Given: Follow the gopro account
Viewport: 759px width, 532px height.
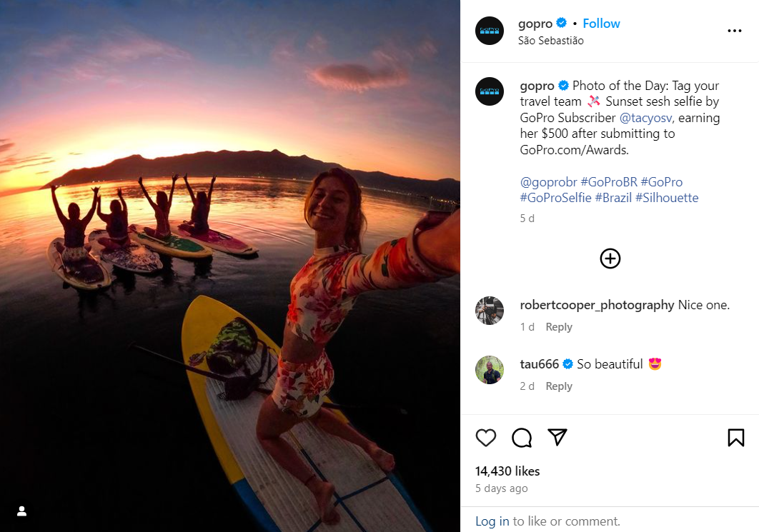Looking at the screenshot, I should coord(601,24).
